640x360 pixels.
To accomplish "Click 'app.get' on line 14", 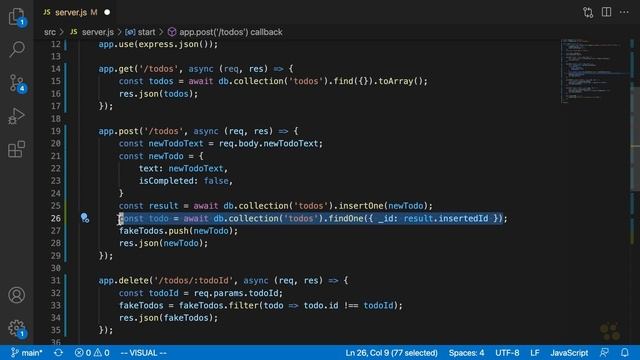I will tap(116, 69).
